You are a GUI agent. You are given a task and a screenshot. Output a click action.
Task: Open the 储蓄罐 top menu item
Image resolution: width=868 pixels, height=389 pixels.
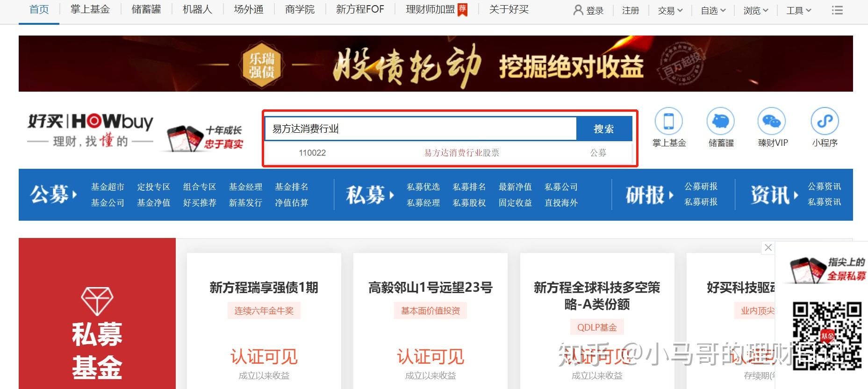[x=146, y=9]
